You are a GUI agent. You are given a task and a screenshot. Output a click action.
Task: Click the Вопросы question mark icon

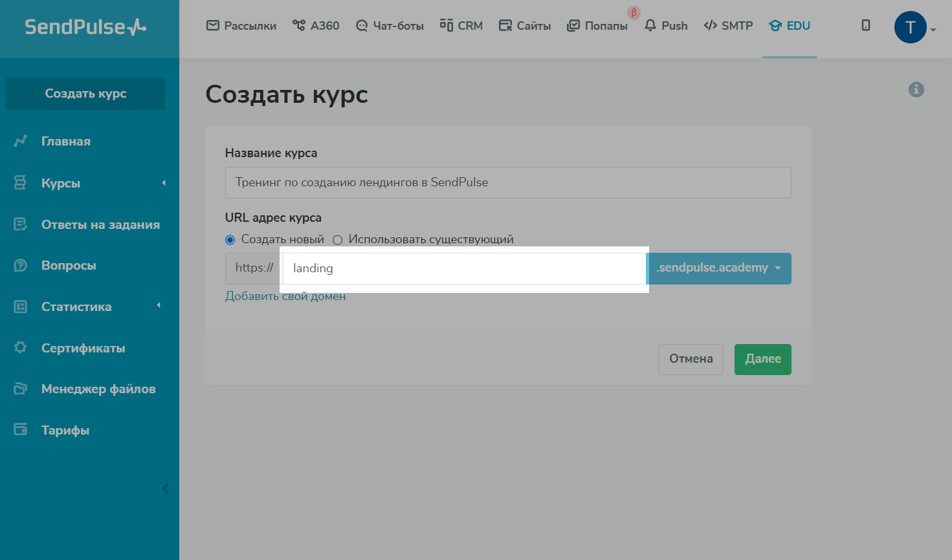click(x=21, y=266)
